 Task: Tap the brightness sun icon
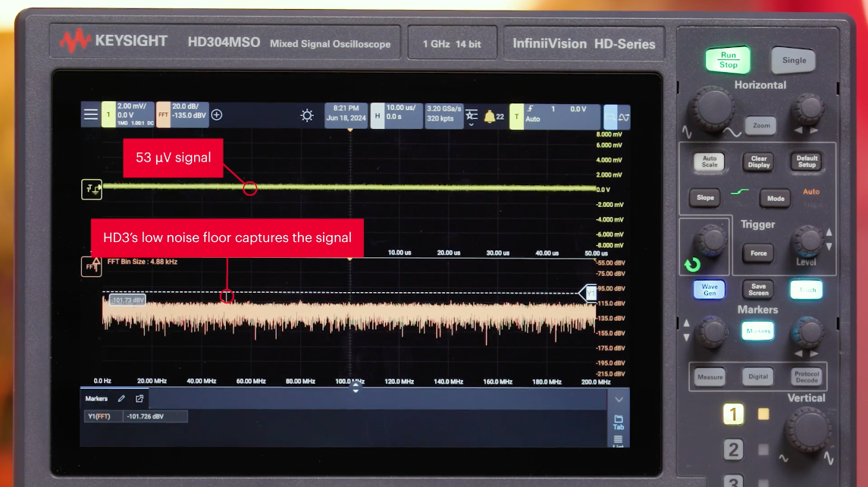(307, 115)
